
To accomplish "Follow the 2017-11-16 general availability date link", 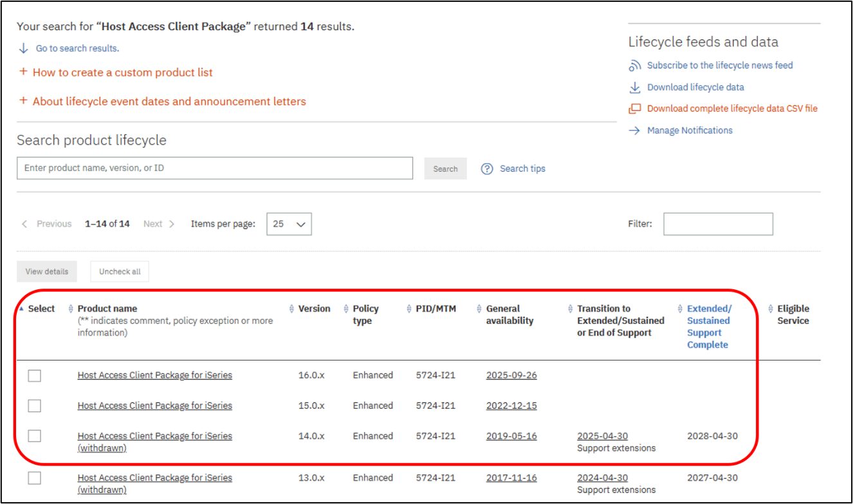I will [x=511, y=478].
